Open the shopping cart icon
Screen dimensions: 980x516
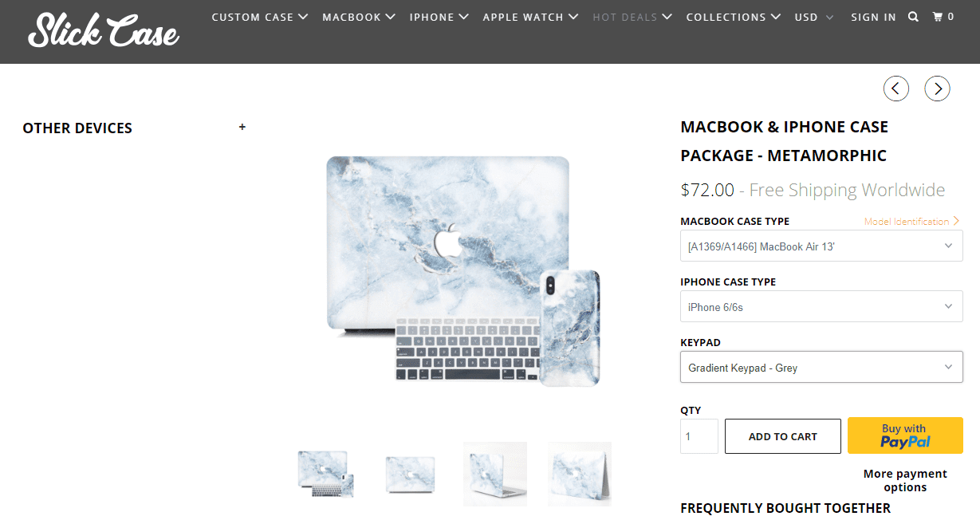[x=943, y=17]
